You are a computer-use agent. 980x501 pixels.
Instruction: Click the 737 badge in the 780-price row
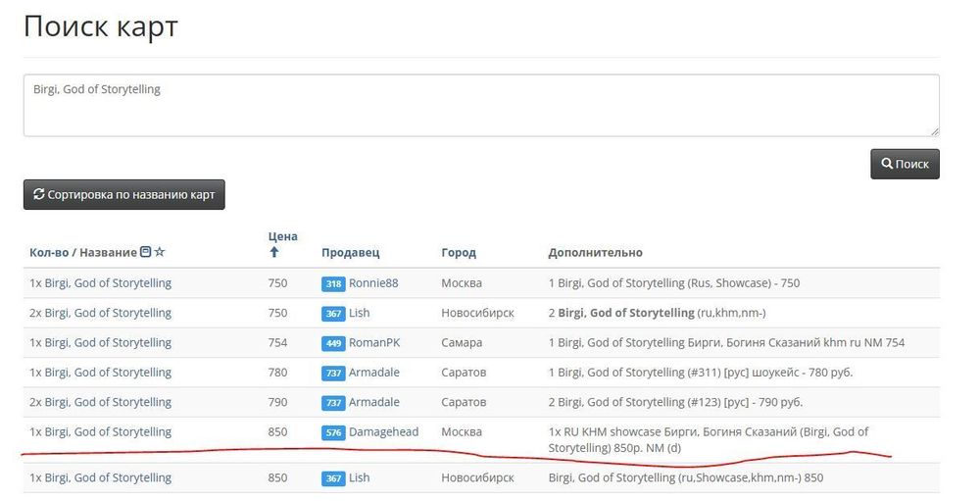point(333,374)
